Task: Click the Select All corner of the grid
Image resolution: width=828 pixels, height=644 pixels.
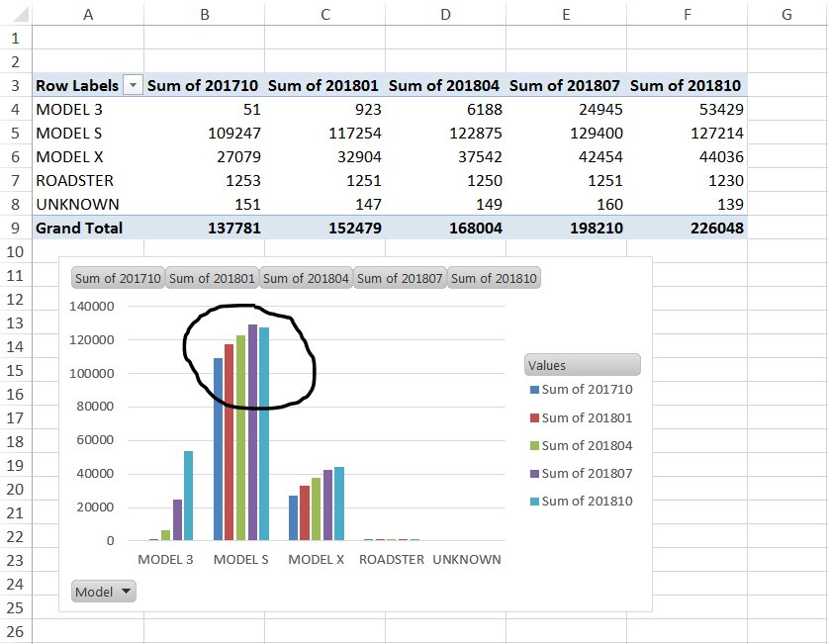Action: click(x=15, y=13)
